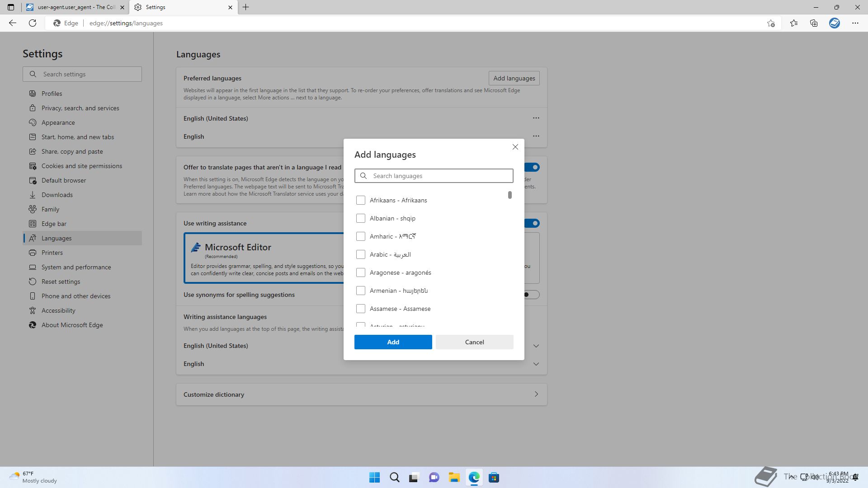Click the profile avatar icon
The width and height of the screenshot is (868, 488).
[x=835, y=23]
